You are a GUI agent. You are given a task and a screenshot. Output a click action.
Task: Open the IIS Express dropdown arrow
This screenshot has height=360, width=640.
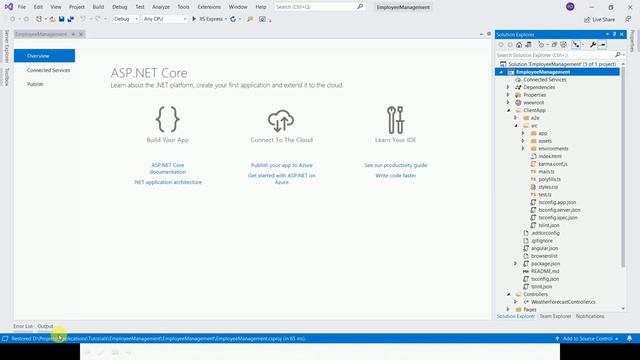coord(226,19)
